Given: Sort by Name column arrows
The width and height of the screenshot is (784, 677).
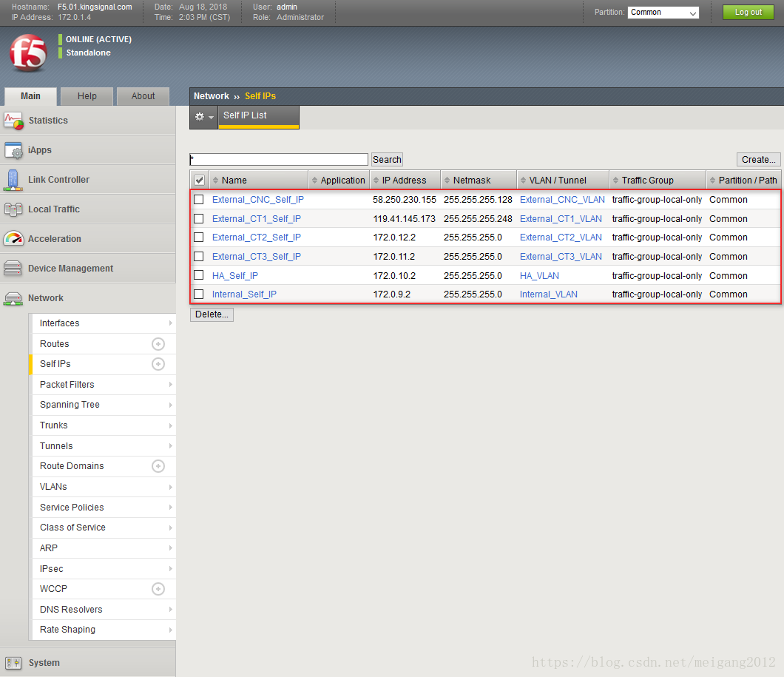Looking at the screenshot, I should pyautogui.click(x=215, y=181).
